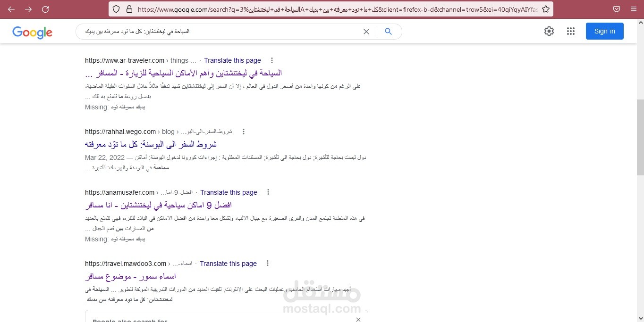This screenshot has height=322, width=644.
Task: Open the Google apps grid
Action: (571, 31)
